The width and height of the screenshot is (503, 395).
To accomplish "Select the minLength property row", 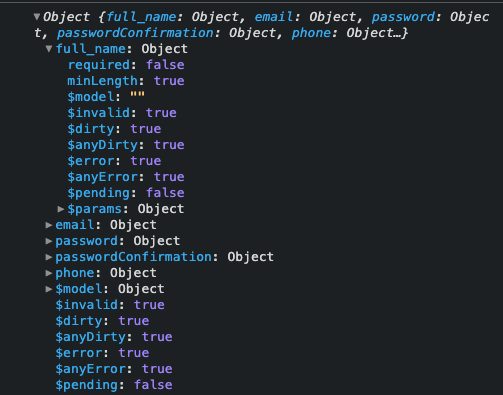I will (x=126, y=81).
